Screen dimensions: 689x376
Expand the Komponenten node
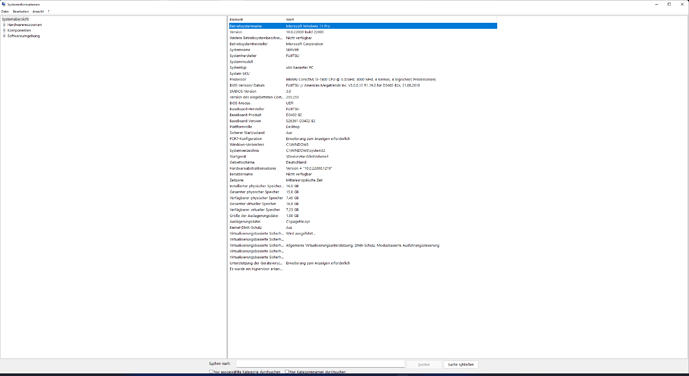point(4,31)
